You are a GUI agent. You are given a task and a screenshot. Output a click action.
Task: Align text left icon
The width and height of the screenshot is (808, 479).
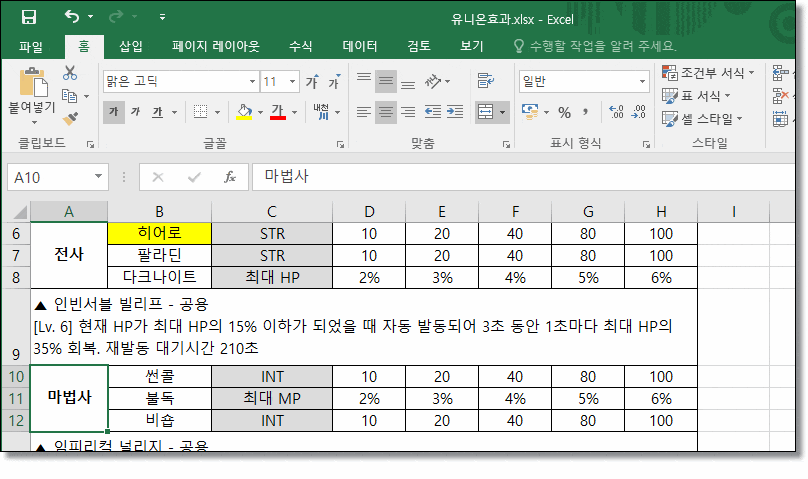coord(364,112)
